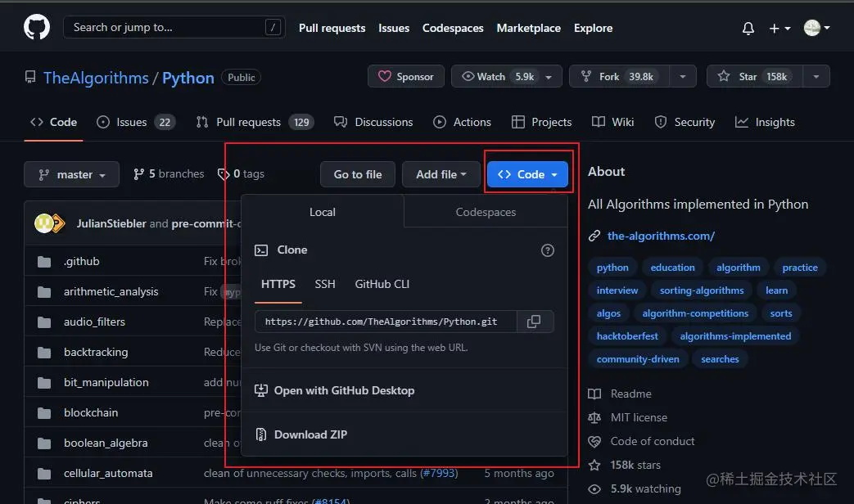854x504 pixels.
Task: Open the Actions tab
Action: pyautogui.click(x=462, y=122)
